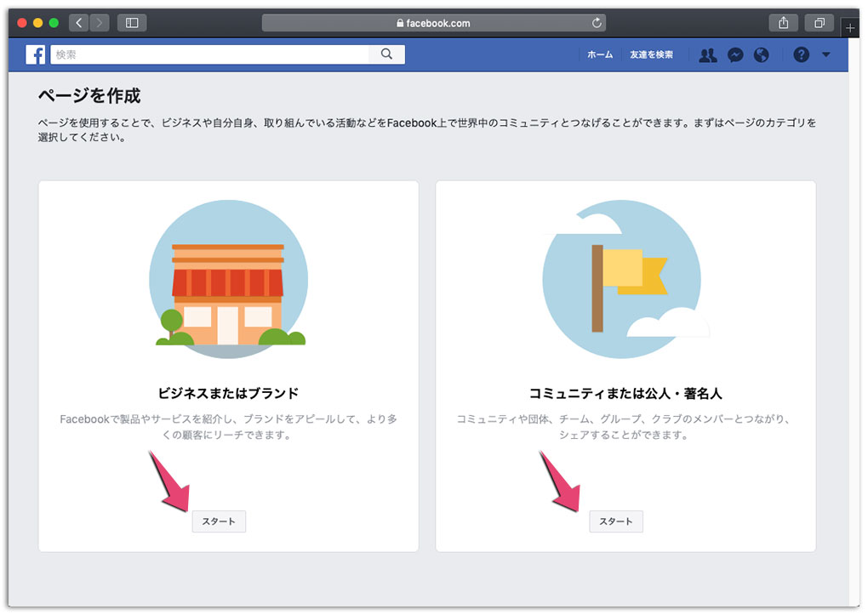Open the notifications globe icon
The image size is (868, 615).
760,54
